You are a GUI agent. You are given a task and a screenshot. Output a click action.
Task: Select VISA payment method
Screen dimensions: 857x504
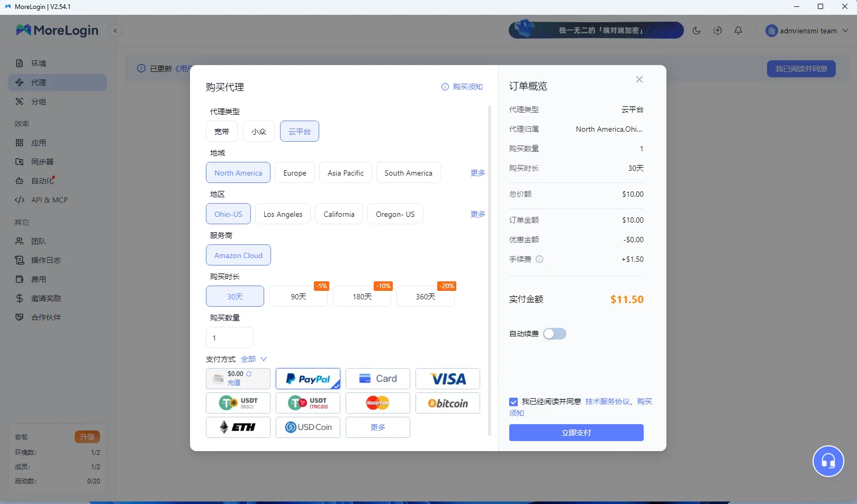[448, 379]
